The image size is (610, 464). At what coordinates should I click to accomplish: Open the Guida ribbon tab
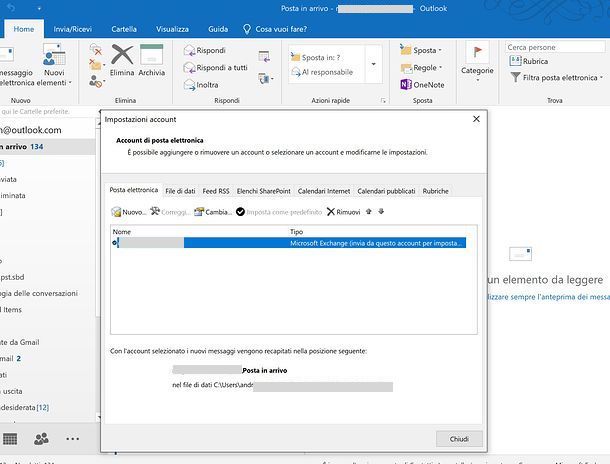[218, 29]
